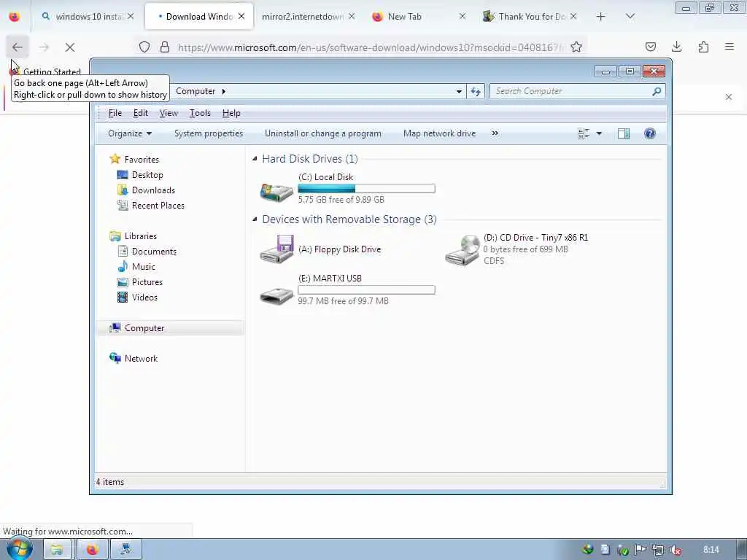Toggle the preview pane

click(624, 134)
